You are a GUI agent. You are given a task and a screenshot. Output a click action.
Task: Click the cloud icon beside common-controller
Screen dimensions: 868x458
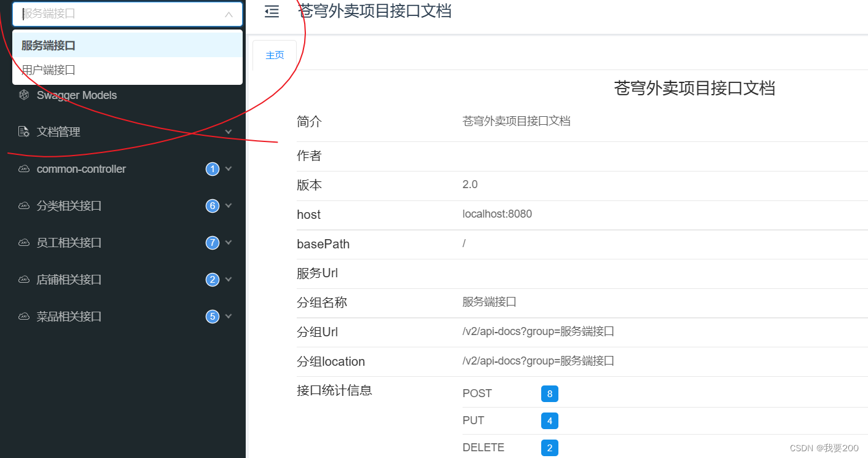click(x=24, y=169)
